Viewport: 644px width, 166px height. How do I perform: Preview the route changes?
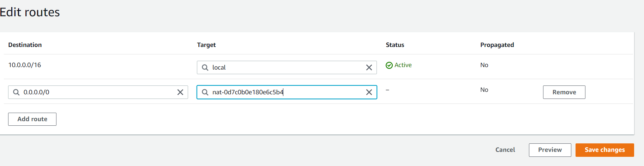[550, 150]
